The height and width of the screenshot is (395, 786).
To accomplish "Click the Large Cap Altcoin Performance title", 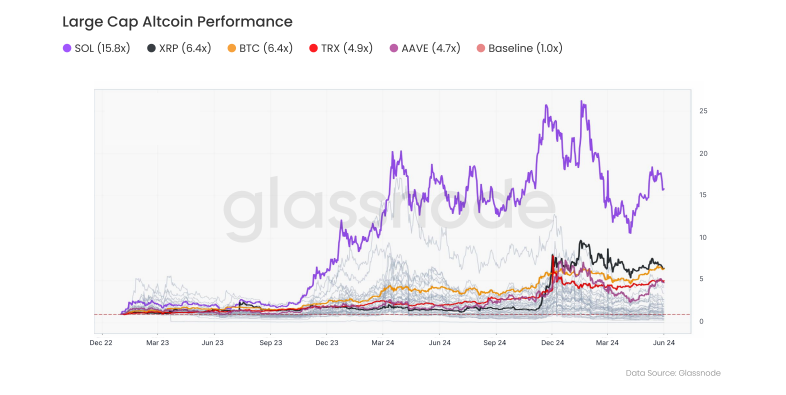I will (177, 22).
